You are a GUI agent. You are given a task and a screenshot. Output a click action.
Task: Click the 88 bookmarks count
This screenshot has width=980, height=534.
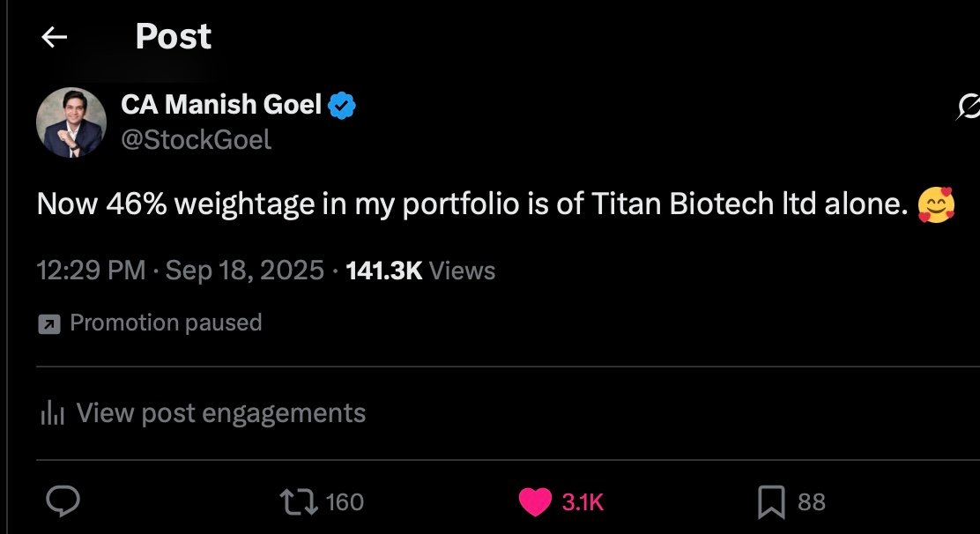[812, 502]
